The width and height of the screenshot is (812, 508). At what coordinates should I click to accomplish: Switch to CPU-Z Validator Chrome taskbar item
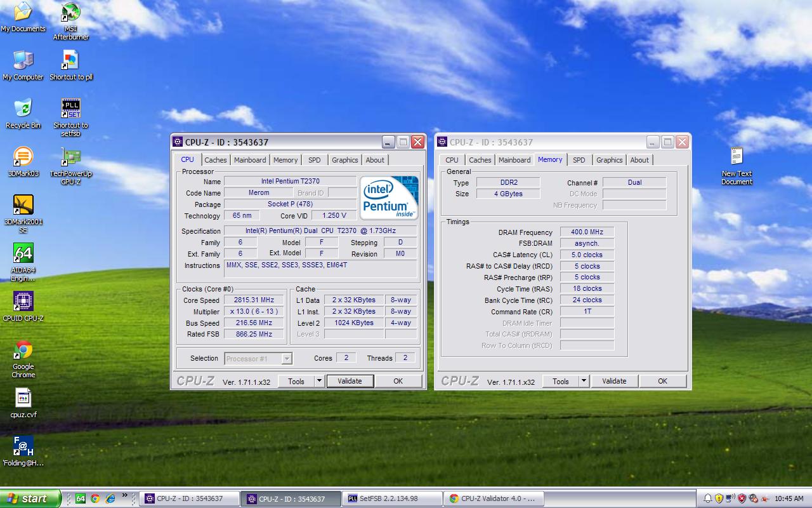coord(494,498)
